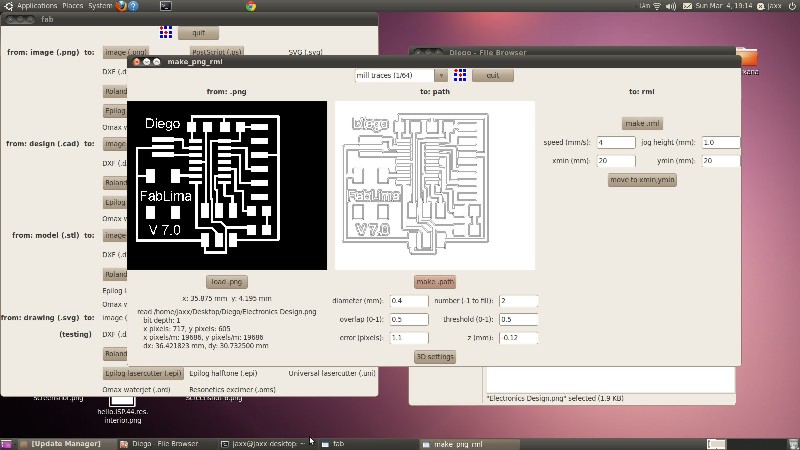Click the dx: 36.421823 mm dimension text
Viewport: 800px width, 450px height.
[x=206, y=345]
